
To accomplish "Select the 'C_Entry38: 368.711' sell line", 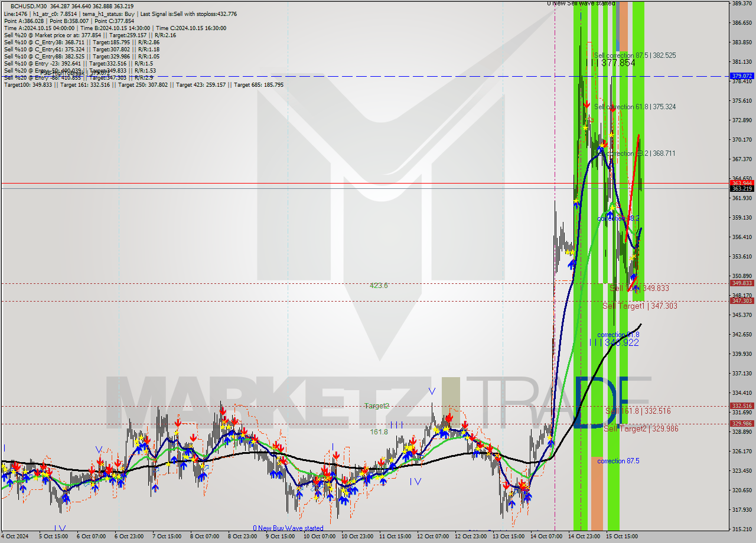I will tap(82, 42).
